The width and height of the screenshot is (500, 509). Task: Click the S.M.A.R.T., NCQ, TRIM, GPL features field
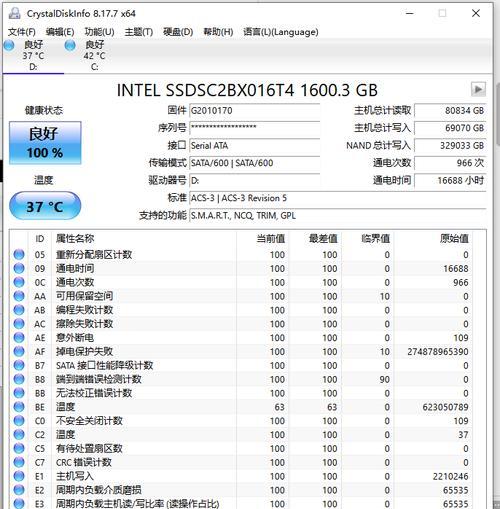337,216
